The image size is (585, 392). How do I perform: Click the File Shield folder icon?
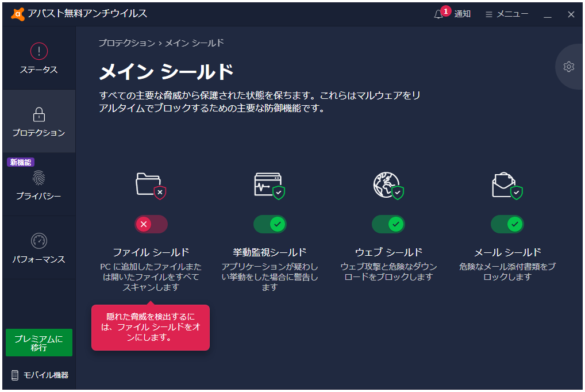click(151, 186)
